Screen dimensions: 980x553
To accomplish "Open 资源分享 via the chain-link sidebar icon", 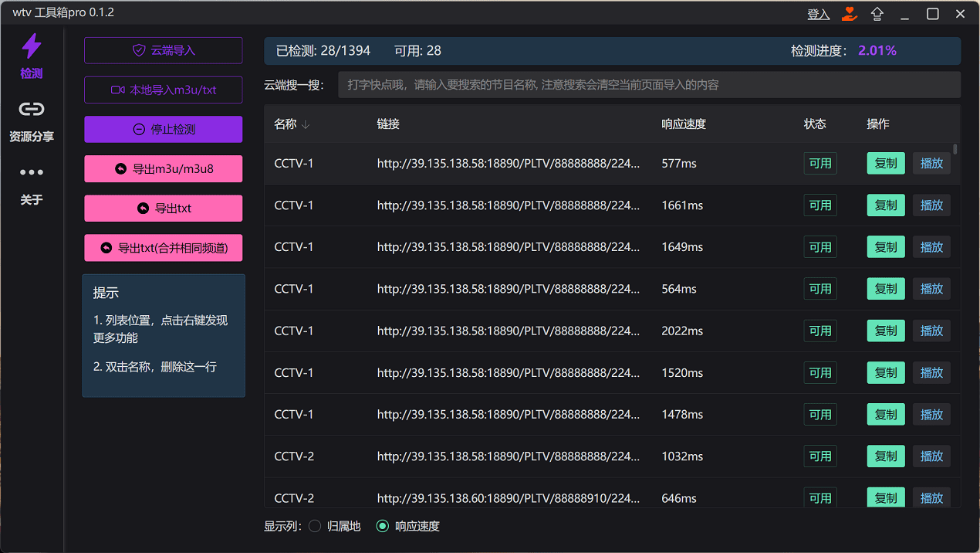I will coord(31,109).
